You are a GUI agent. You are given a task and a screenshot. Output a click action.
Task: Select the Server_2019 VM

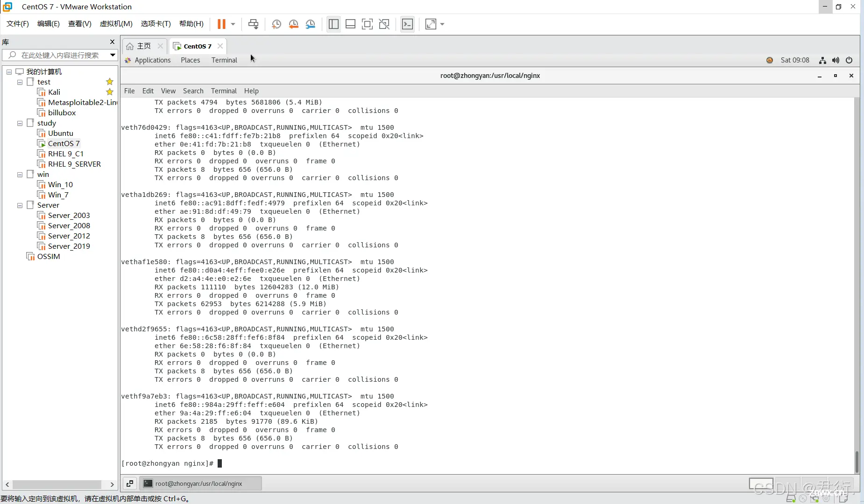(69, 246)
